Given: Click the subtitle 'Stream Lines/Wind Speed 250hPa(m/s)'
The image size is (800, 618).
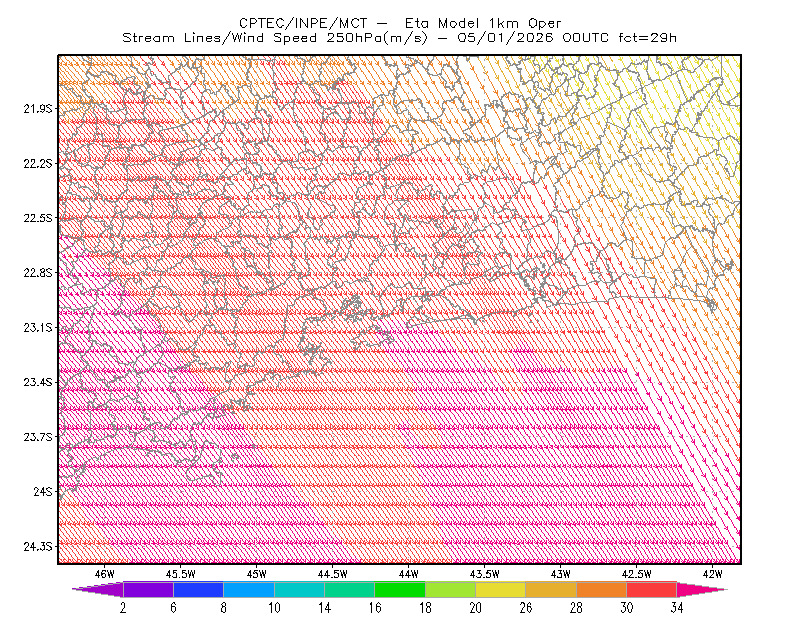Looking at the screenshot, I should (x=274, y=38).
